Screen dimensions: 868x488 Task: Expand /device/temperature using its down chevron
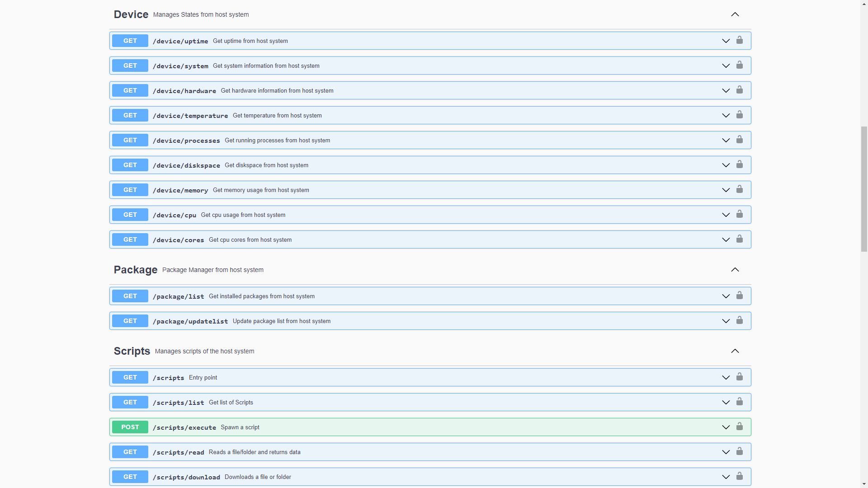[x=726, y=116]
